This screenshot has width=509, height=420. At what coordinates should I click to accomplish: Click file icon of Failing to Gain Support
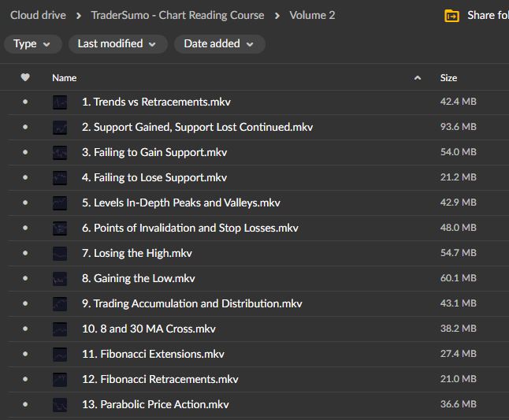point(60,152)
